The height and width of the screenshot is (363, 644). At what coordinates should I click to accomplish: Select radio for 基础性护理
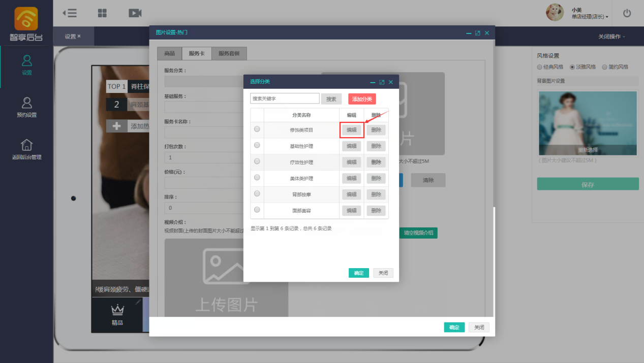pyautogui.click(x=257, y=145)
